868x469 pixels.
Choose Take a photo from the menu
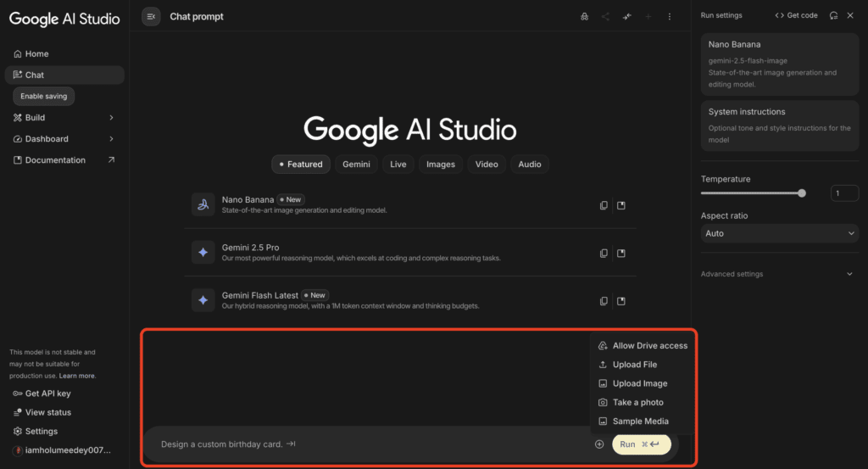(637, 402)
